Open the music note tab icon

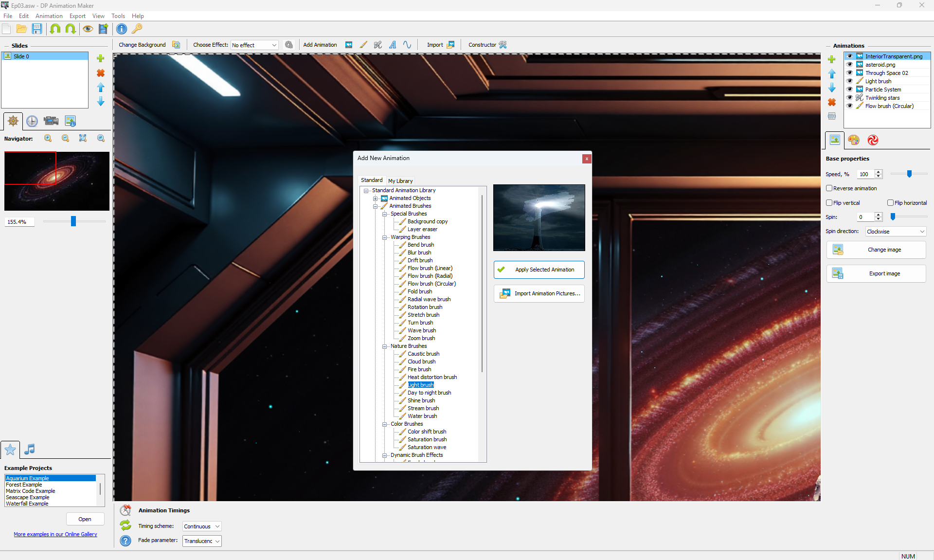[30, 449]
